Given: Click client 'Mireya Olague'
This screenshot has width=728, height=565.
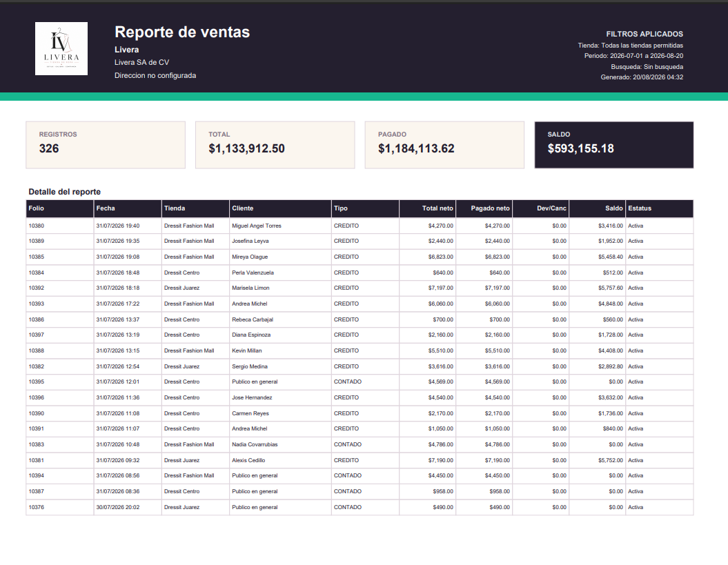Looking at the screenshot, I should click(249, 257).
